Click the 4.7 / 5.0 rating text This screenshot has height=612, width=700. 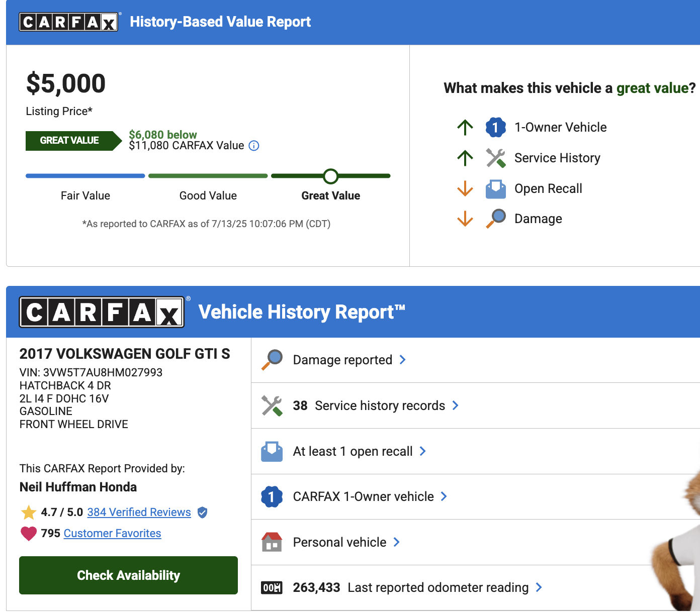[x=62, y=513]
